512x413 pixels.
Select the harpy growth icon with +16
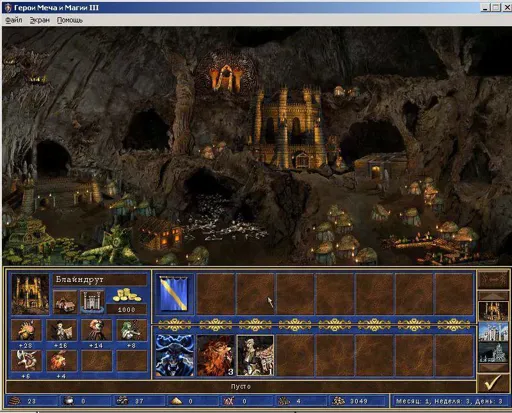click(62, 330)
